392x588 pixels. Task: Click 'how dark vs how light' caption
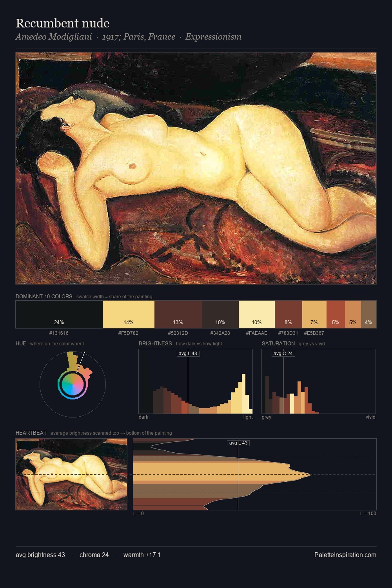[199, 344]
